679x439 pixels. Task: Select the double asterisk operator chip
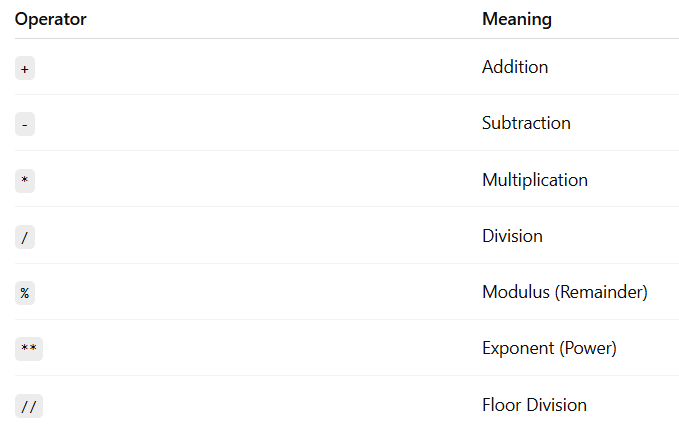point(29,349)
